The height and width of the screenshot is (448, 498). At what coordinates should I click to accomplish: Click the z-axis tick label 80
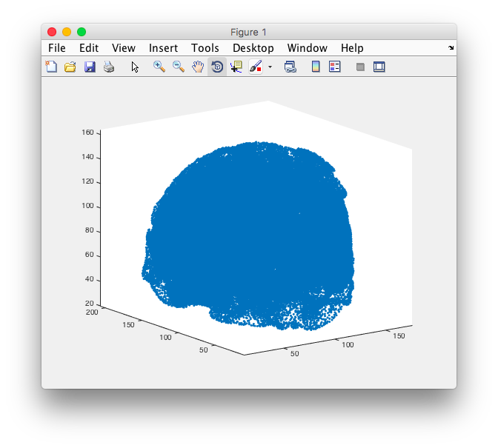click(89, 230)
